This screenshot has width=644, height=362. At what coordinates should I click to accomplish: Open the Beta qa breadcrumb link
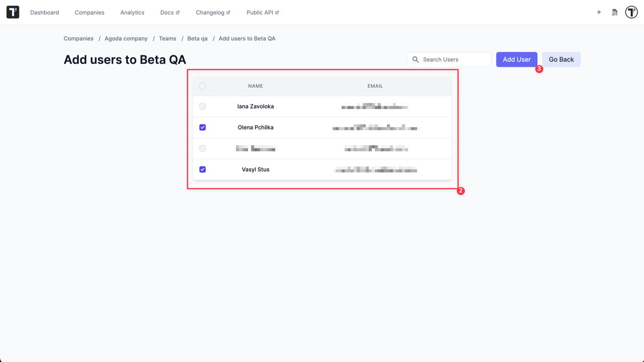point(197,38)
